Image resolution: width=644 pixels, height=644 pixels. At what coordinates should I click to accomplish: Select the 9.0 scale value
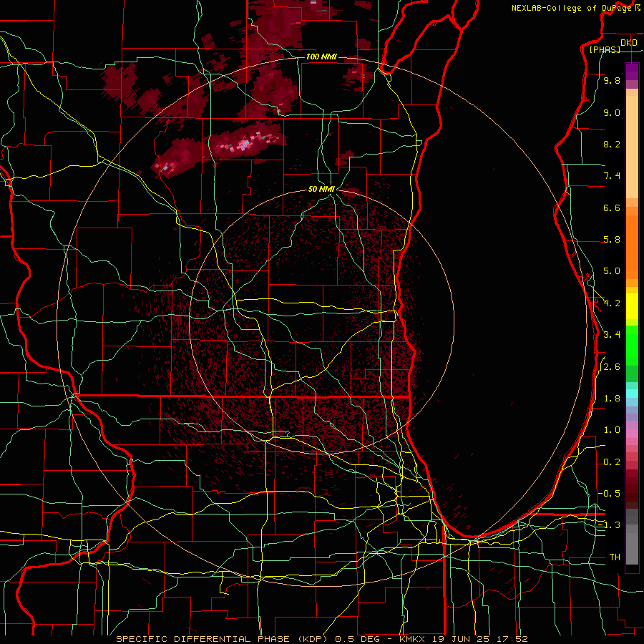(612, 112)
